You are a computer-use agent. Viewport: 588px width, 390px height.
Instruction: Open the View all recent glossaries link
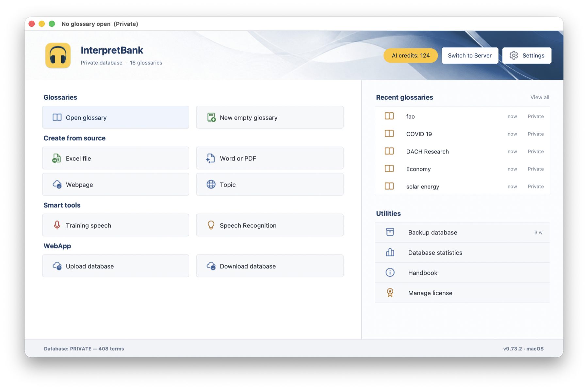[x=540, y=97]
